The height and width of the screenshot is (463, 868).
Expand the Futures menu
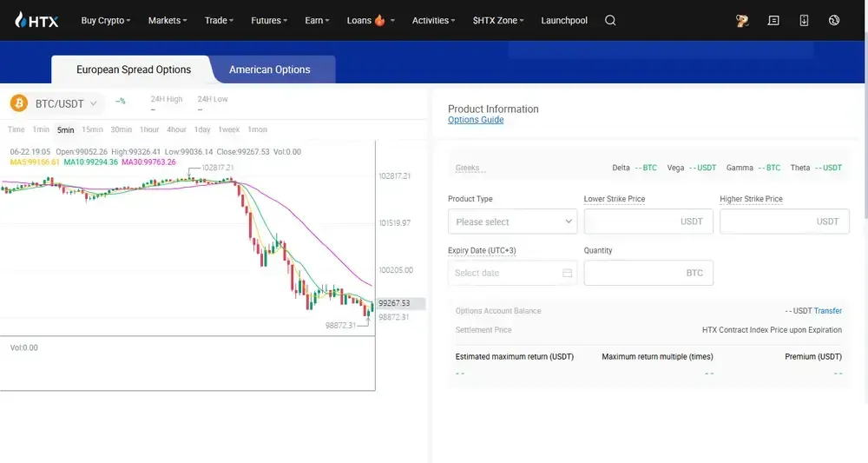(x=269, y=21)
